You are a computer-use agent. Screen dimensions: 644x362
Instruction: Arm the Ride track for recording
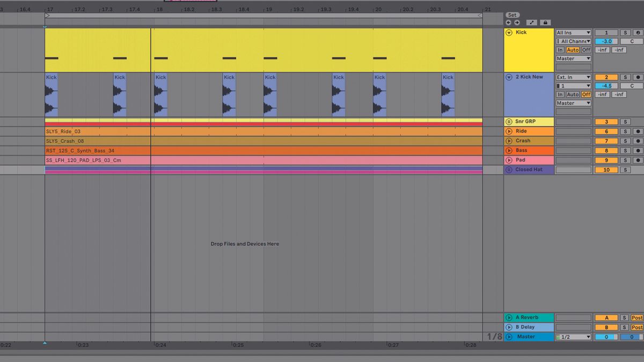[x=639, y=131]
